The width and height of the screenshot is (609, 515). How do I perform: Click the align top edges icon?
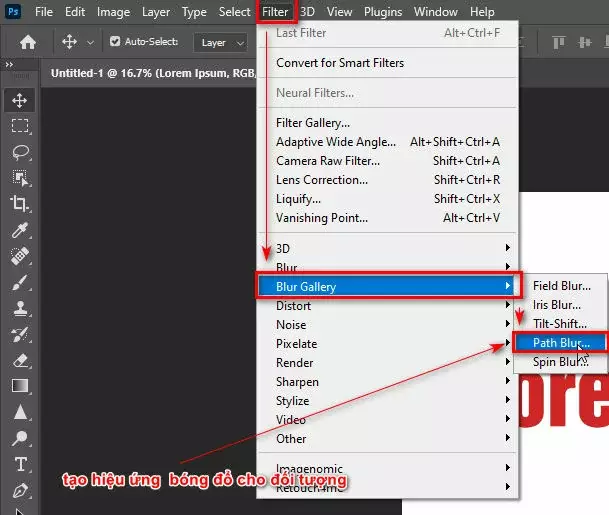pyautogui.click(x=558, y=42)
